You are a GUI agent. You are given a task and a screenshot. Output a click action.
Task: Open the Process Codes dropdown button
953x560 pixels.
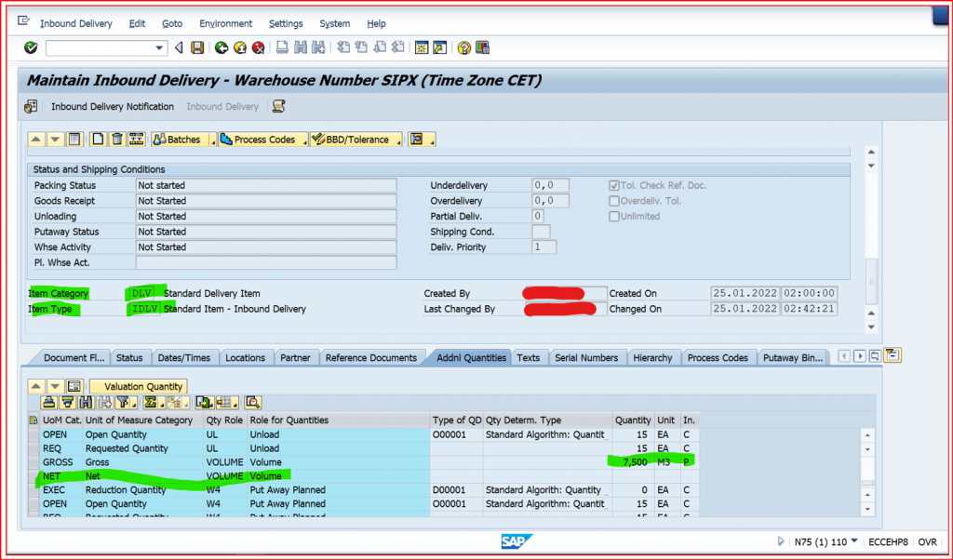point(263,140)
